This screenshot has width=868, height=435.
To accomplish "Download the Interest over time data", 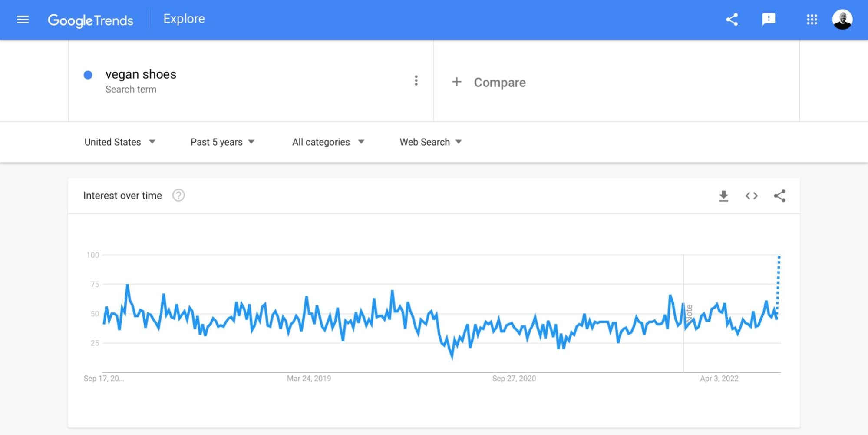I will coord(723,196).
